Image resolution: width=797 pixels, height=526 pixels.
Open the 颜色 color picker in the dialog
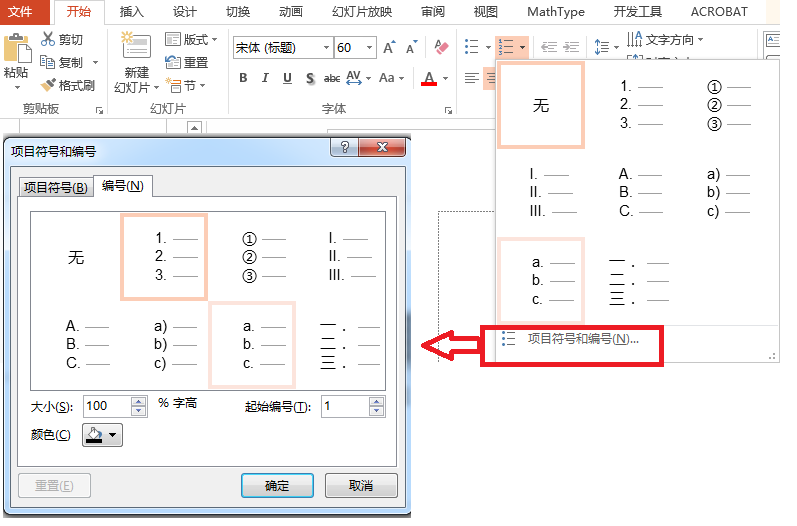click(x=101, y=435)
